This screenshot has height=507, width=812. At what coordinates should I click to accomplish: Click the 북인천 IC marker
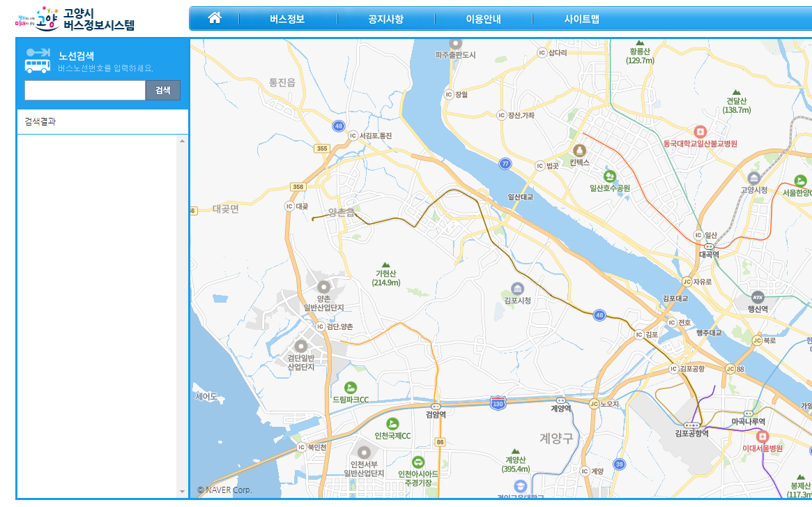(x=301, y=448)
